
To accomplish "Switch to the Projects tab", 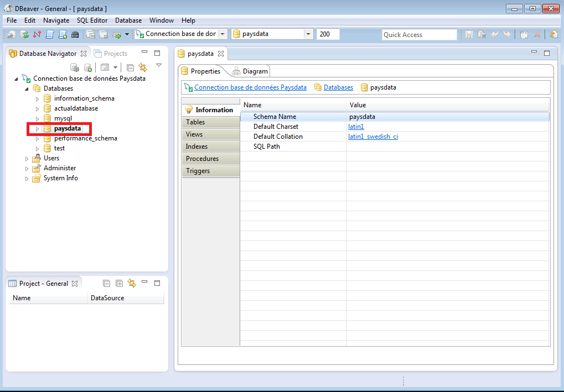I will coord(111,54).
